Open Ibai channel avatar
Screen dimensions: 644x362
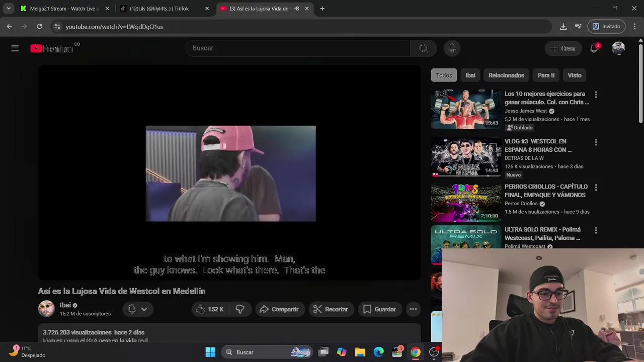pyautogui.click(x=46, y=309)
